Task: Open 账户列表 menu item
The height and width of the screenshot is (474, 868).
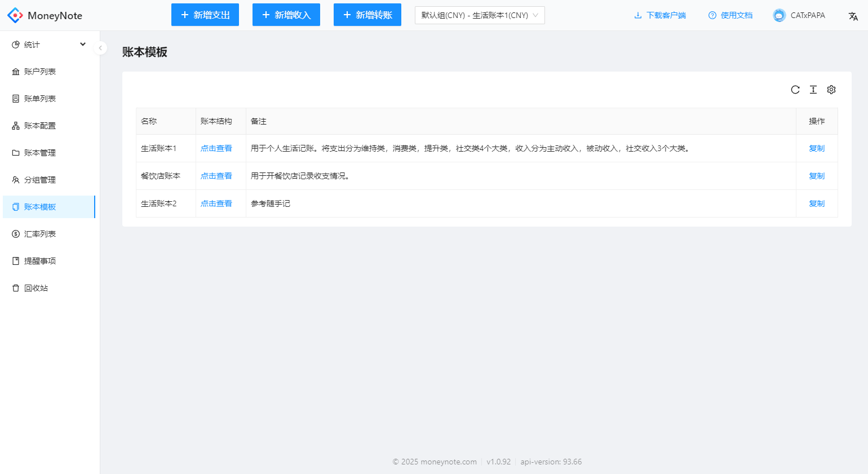Action: (49, 72)
